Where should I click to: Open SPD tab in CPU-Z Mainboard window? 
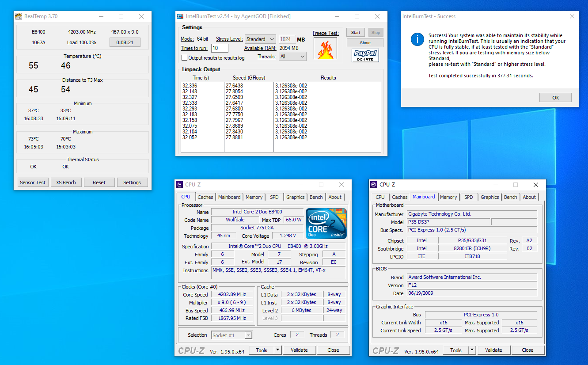[469, 197]
